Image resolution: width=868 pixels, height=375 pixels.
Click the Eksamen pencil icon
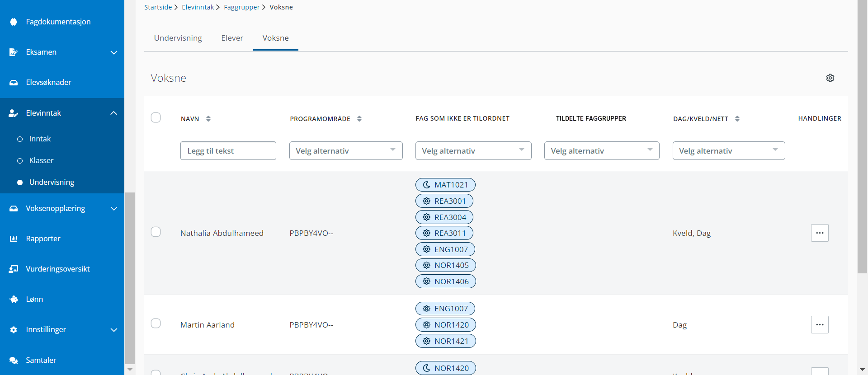14,52
